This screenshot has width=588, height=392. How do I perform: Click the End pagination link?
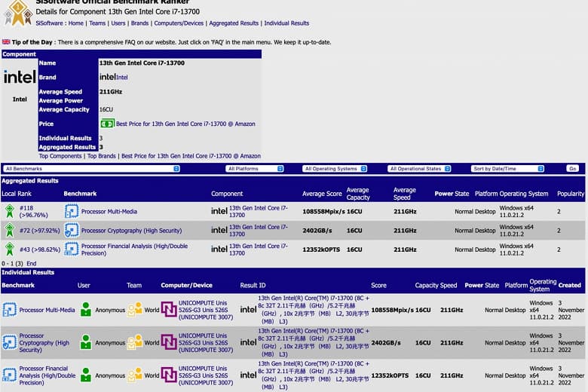coord(32,264)
